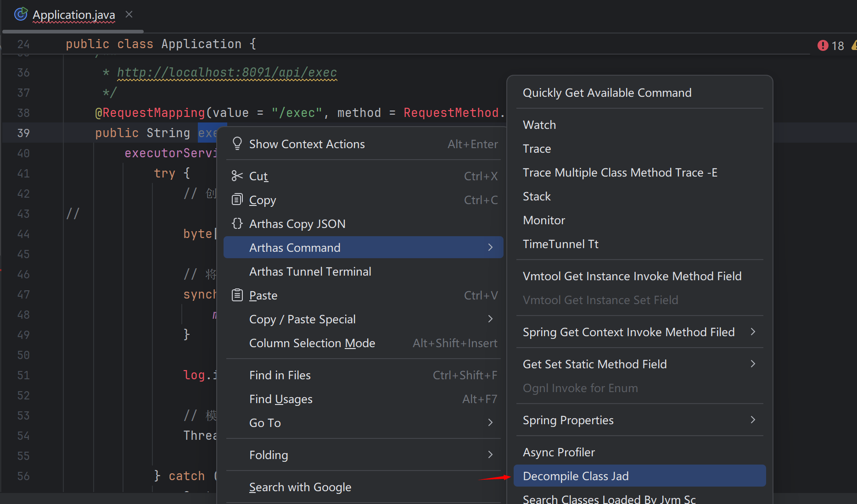857x504 pixels.
Task: Open the Folding submenu
Action: (490, 455)
